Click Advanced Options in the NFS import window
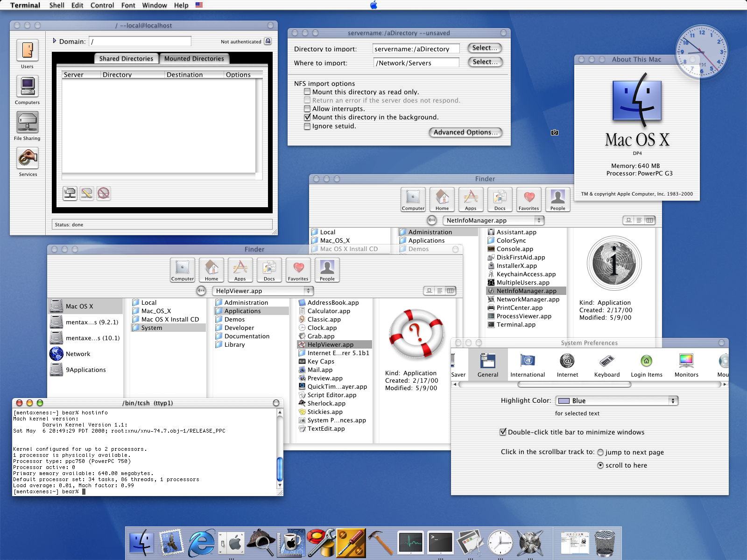 pyautogui.click(x=465, y=132)
